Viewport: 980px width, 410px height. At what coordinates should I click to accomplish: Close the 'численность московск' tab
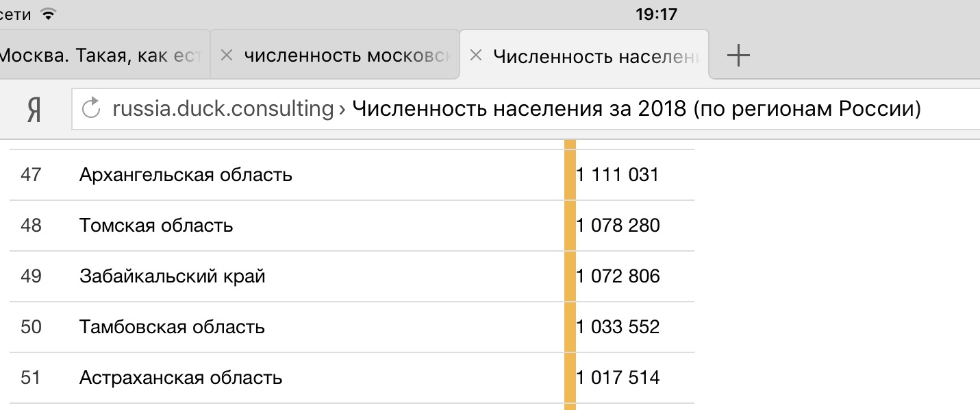pyautogui.click(x=227, y=56)
